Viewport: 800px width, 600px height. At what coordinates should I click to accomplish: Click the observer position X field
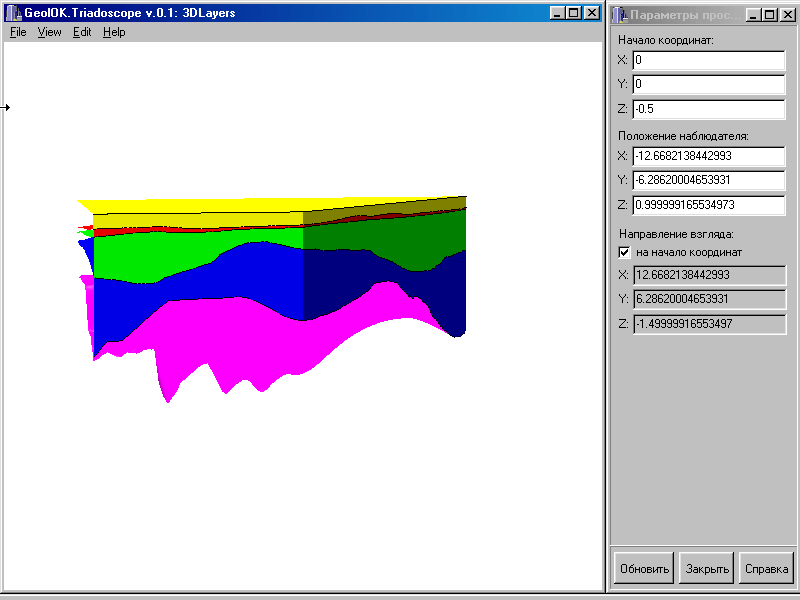708,156
